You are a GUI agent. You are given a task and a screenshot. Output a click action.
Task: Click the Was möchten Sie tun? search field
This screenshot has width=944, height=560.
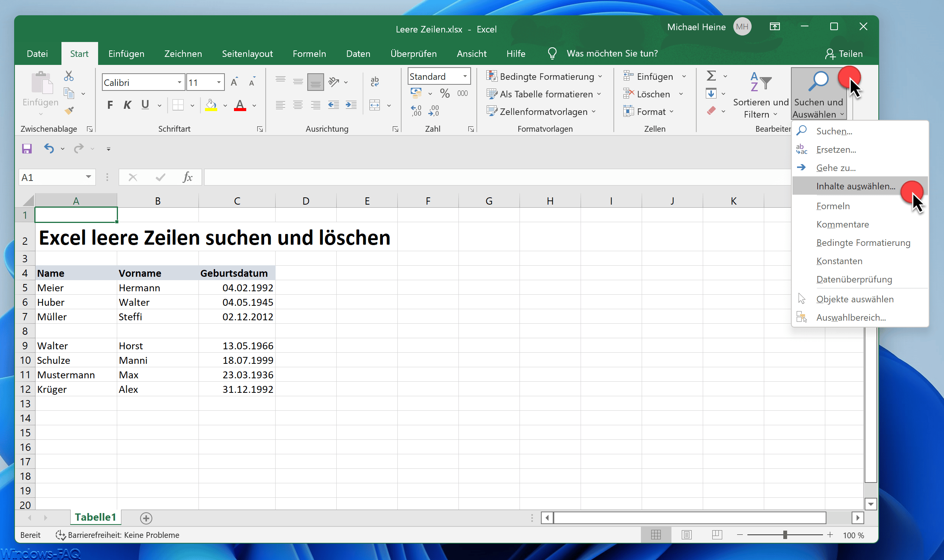pos(612,53)
